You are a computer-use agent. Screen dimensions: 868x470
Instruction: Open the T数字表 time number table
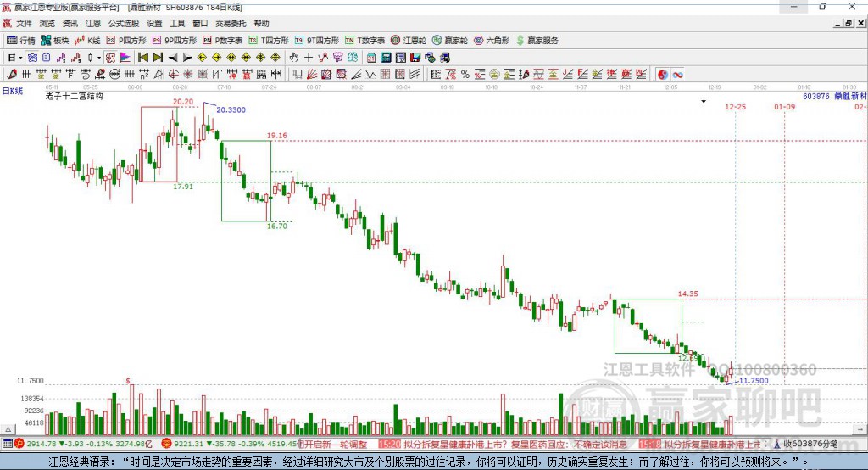(x=364, y=41)
